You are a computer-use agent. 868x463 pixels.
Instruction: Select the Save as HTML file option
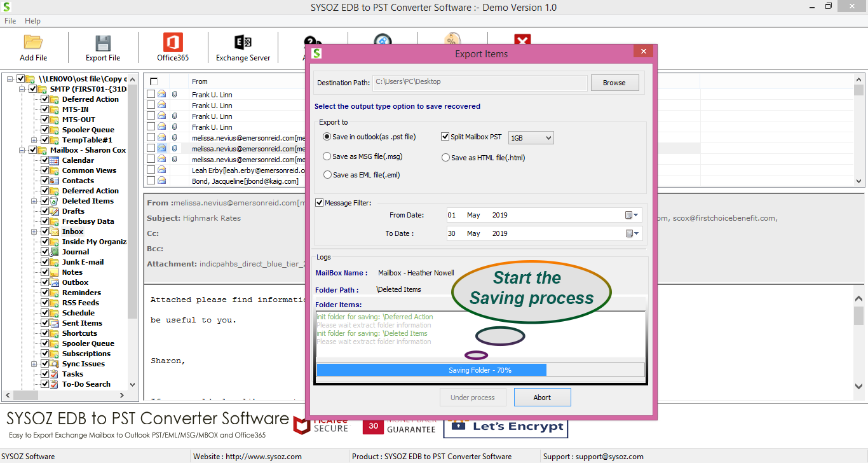446,158
